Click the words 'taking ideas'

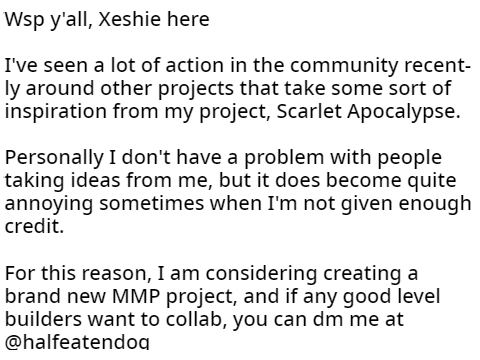62,181
